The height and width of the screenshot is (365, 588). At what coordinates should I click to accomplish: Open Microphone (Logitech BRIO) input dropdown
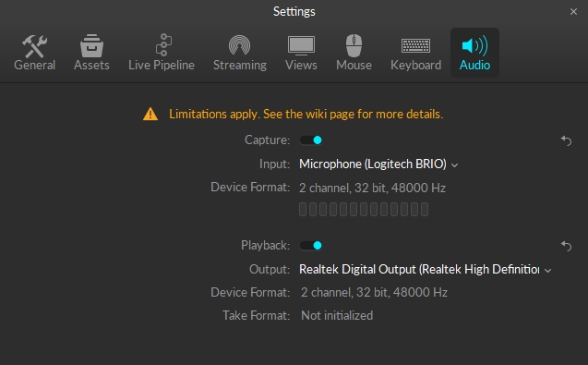pyautogui.click(x=378, y=164)
